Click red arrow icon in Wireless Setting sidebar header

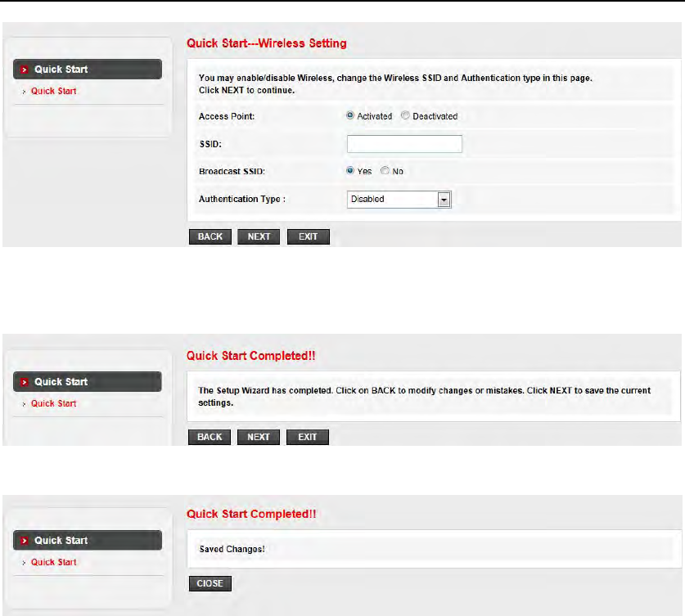click(x=25, y=70)
